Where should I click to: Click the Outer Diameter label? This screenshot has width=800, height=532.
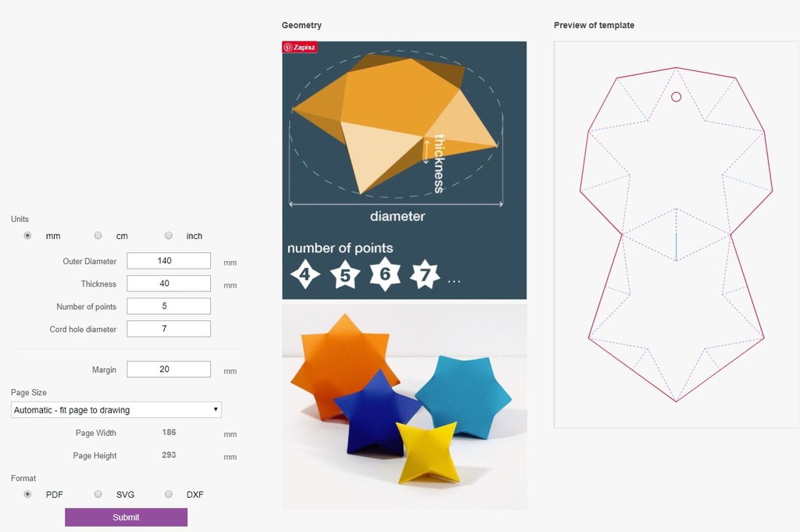89,261
